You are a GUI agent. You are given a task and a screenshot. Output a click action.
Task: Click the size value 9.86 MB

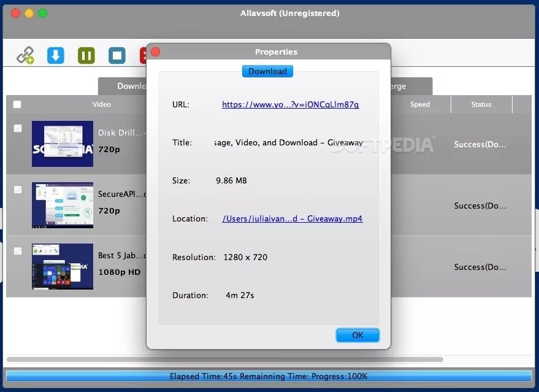point(231,180)
